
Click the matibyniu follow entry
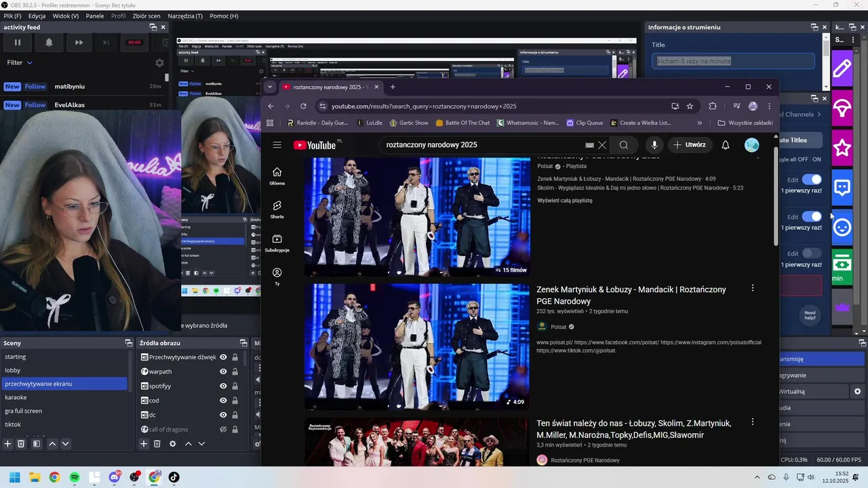[83, 87]
